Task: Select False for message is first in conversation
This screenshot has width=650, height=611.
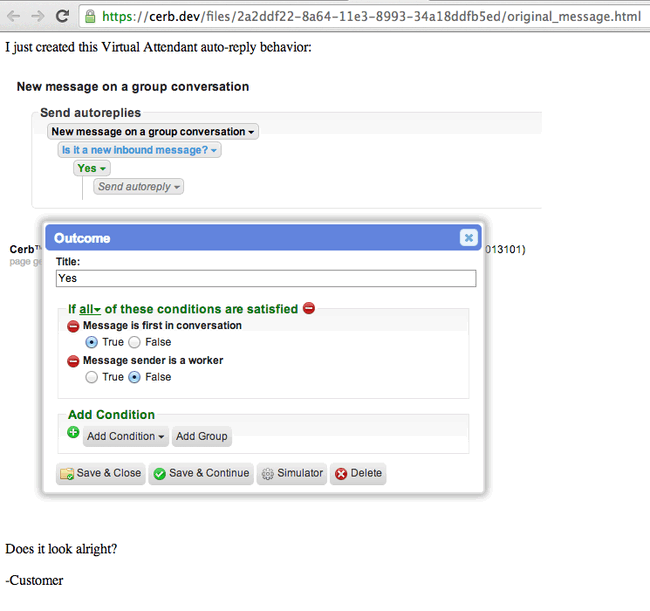Action: (x=134, y=342)
